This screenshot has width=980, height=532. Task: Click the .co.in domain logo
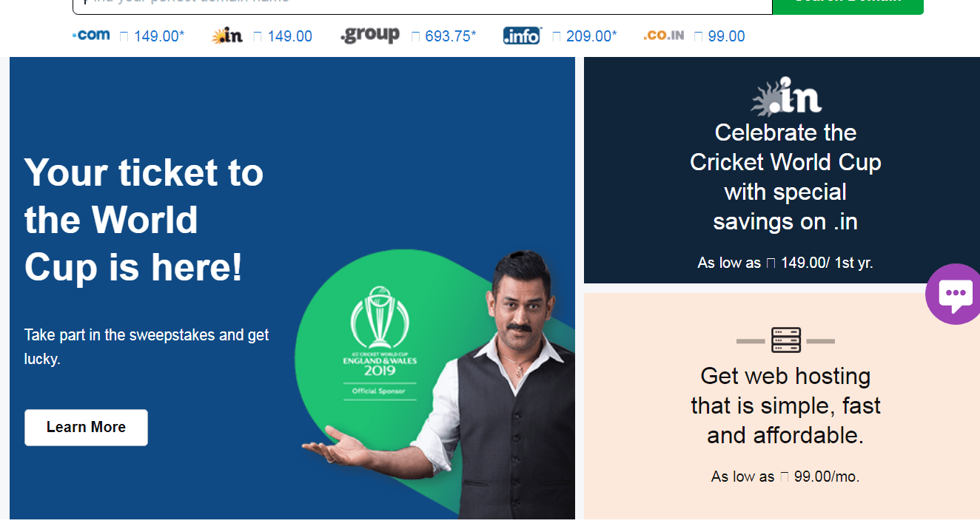tap(664, 35)
